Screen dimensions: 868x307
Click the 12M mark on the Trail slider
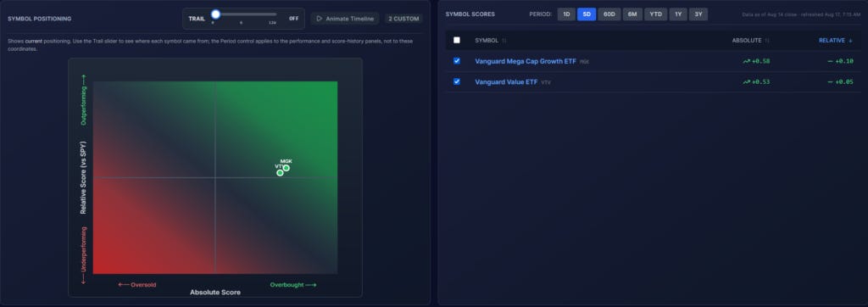(x=272, y=23)
